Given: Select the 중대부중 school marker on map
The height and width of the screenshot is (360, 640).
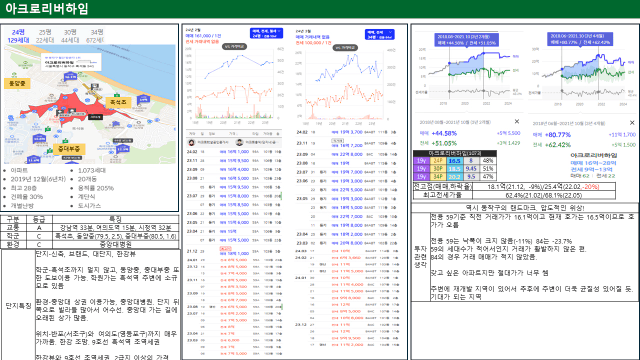Looking at the screenshot, I should (69, 149).
